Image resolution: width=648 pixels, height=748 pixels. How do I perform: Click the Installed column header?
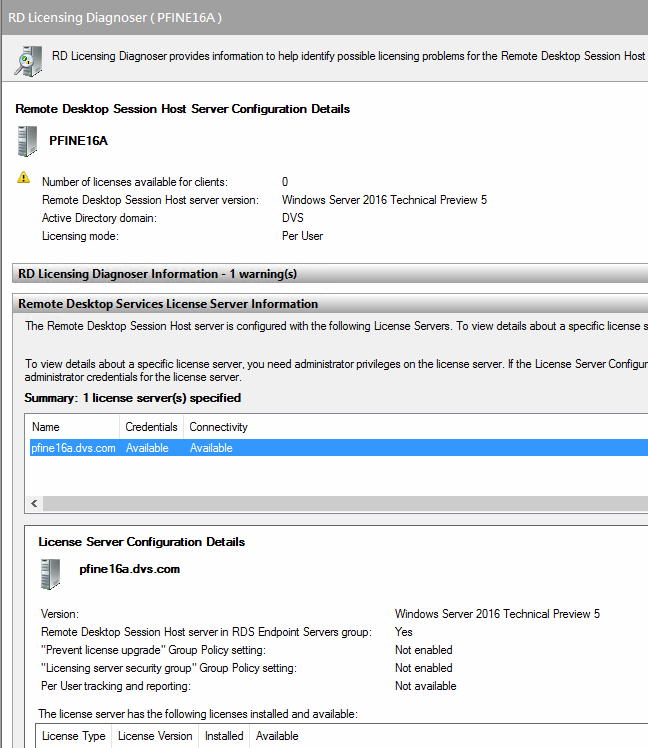tap(224, 736)
